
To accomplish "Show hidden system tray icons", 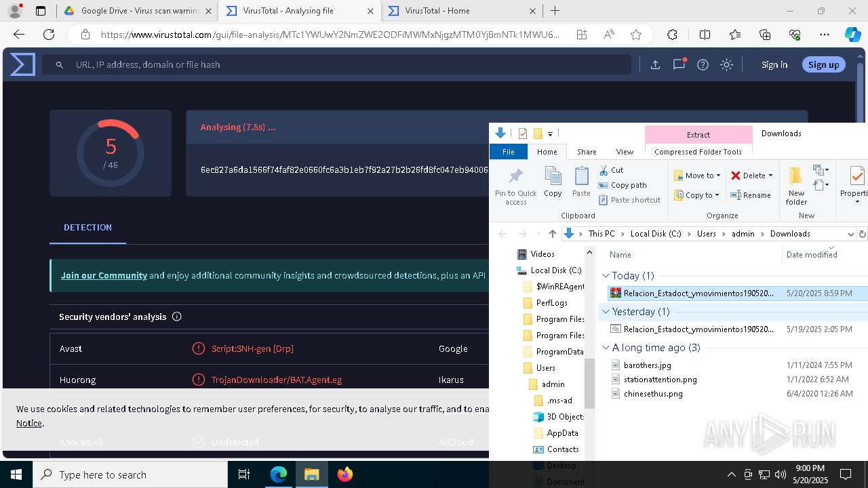I will click(731, 474).
